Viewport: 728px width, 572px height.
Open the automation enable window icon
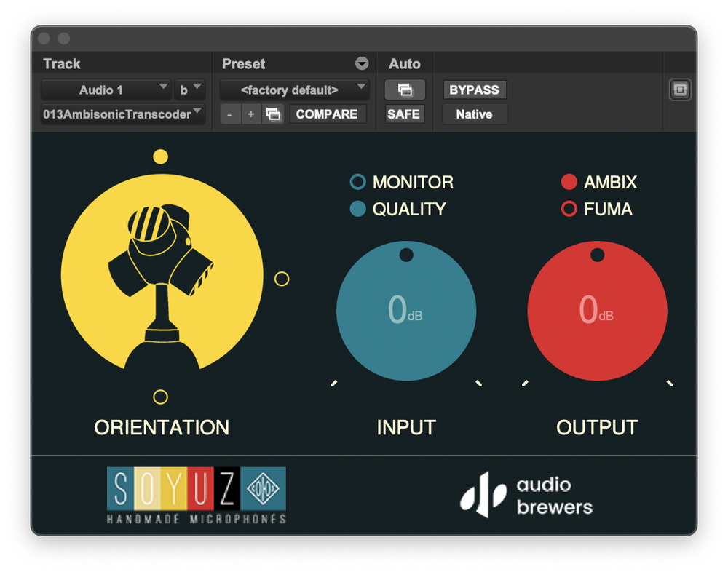pyautogui.click(x=405, y=90)
